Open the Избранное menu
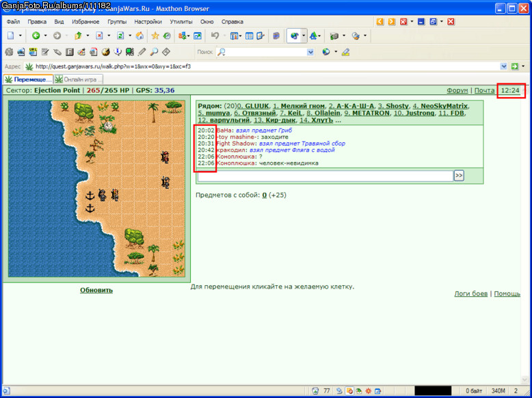This screenshot has width=532, height=398. 85,22
